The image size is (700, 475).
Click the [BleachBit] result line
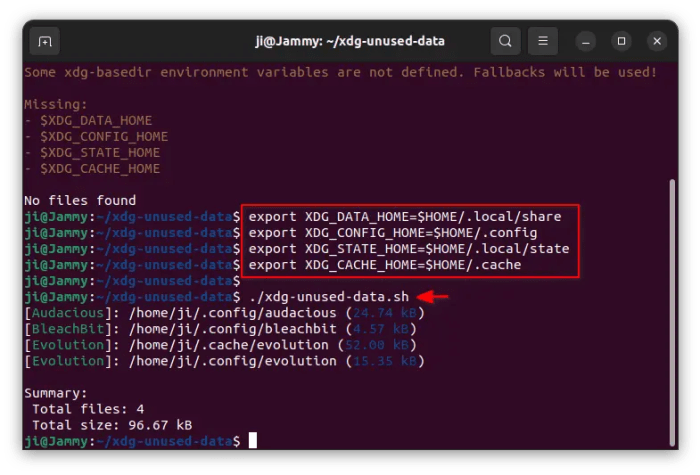[220, 329]
